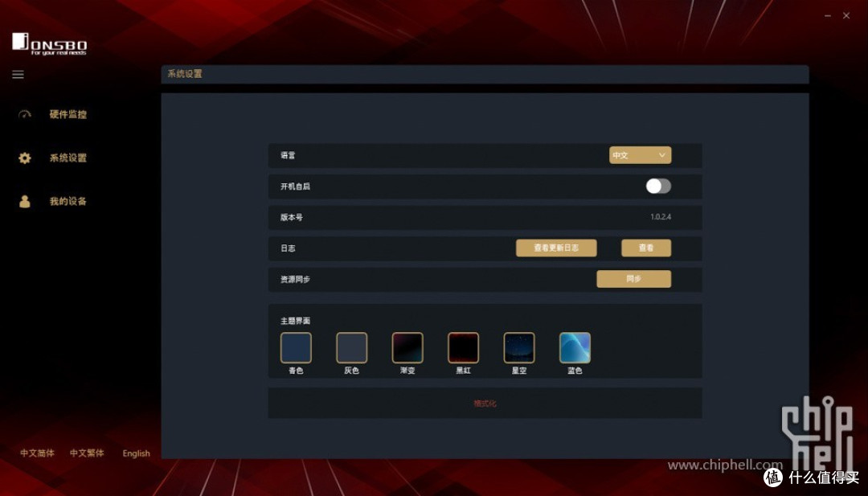Select the 渐变 theme swatch
This screenshot has width=868, height=496.
click(x=407, y=347)
